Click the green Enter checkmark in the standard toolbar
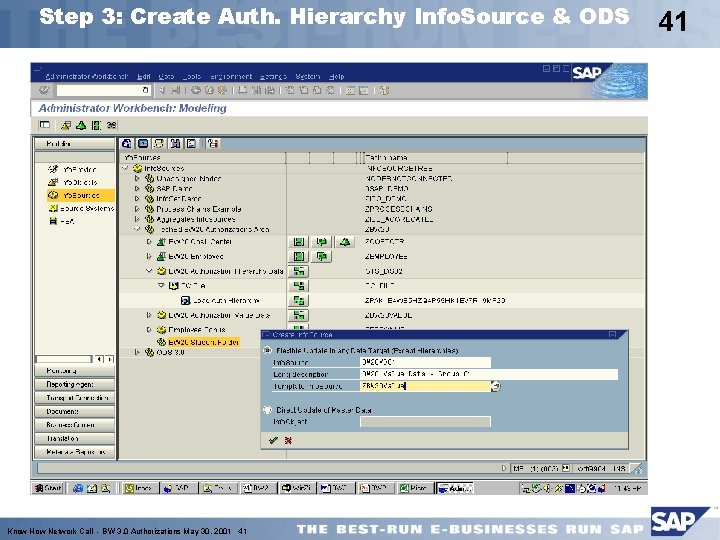720x540 pixels. (44, 90)
